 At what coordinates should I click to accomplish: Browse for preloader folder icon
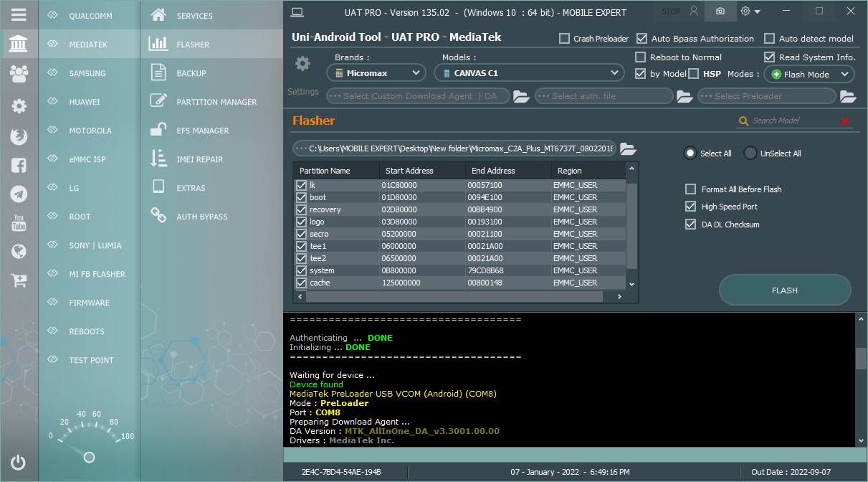[x=848, y=96]
